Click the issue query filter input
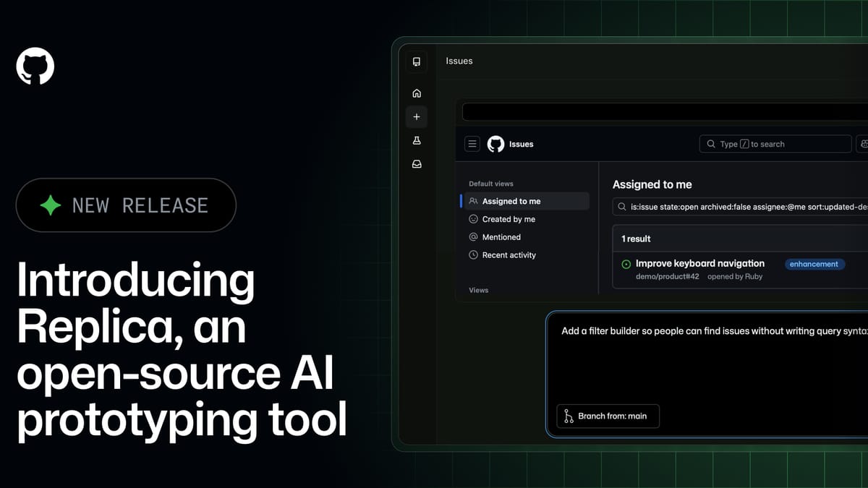Image resolution: width=868 pixels, height=488 pixels. pos(740,207)
